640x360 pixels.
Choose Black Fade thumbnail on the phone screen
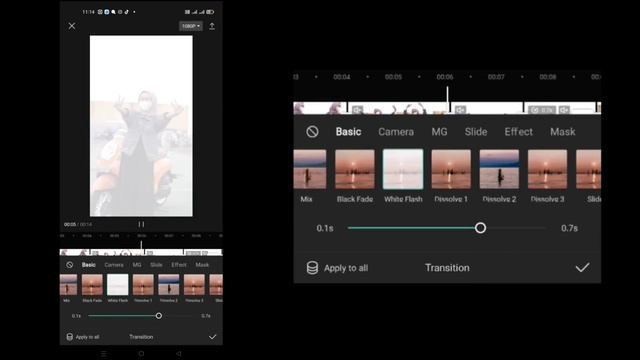pos(92,285)
